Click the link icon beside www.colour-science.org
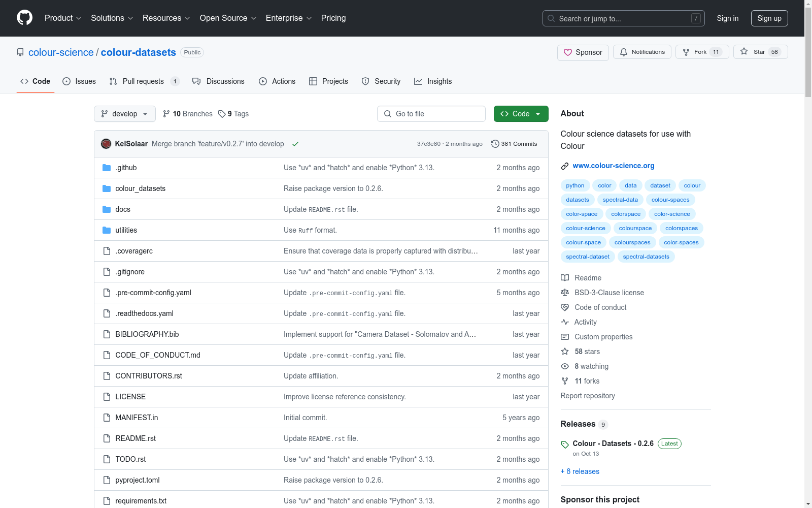812x508 pixels. pos(565,166)
